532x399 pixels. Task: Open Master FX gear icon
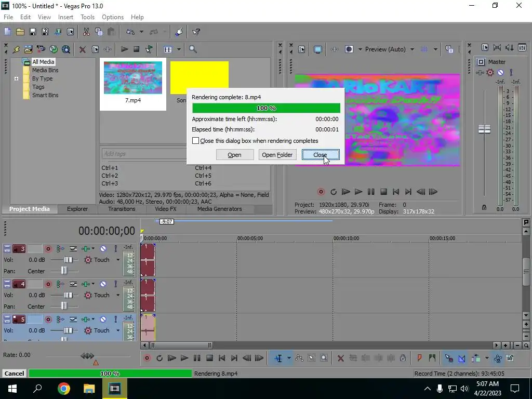tap(490, 72)
